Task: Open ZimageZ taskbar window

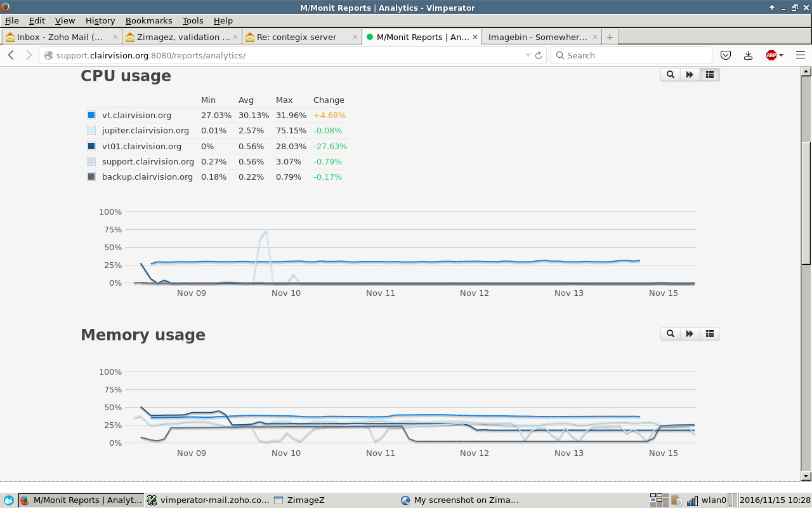Action: click(x=335, y=500)
